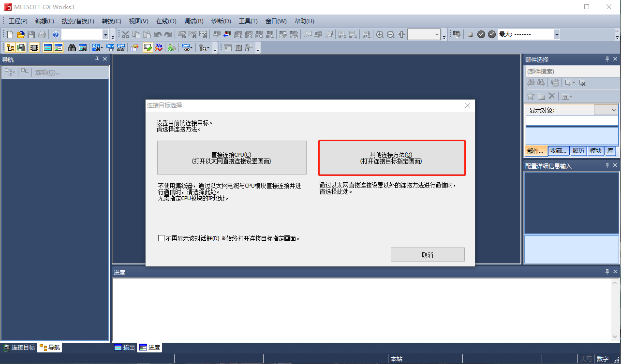Toggle the pin on 部件选择 panel
621x364 pixels.
coord(607,59)
